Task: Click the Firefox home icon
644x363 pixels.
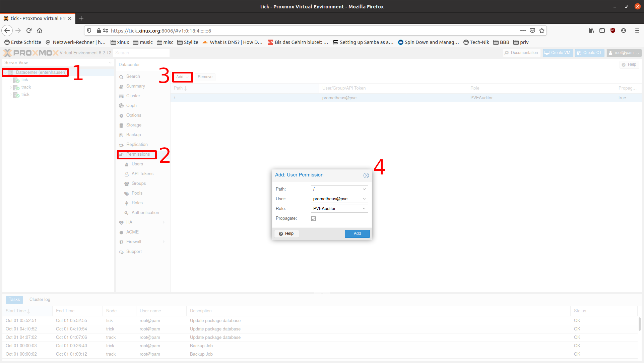Action: [x=40, y=31]
